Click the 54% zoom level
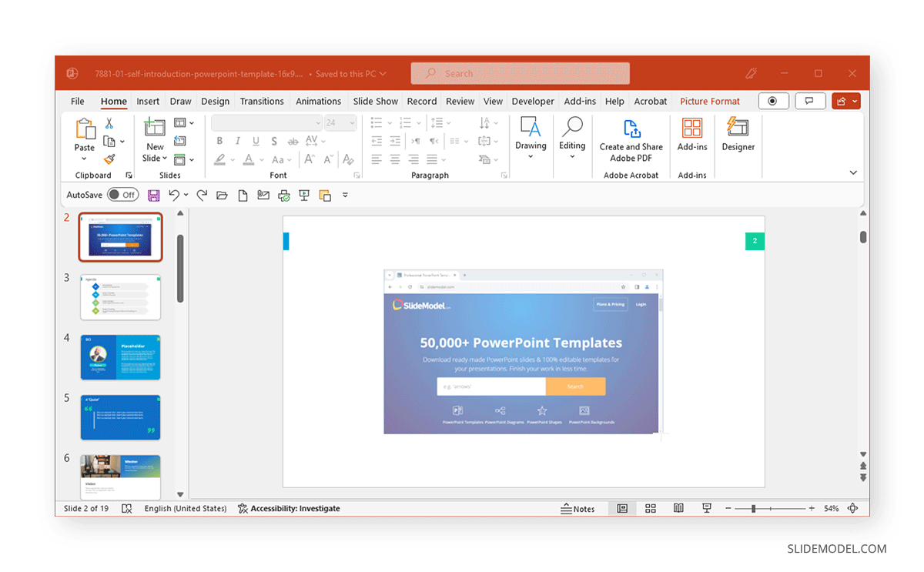The image size is (924, 572). [x=831, y=508]
